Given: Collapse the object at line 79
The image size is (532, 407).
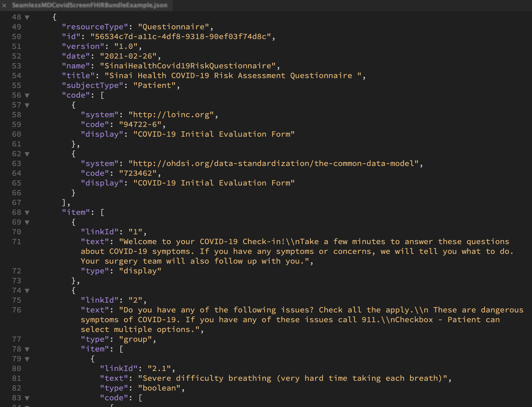Looking at the screenshot, I should 27,359.
